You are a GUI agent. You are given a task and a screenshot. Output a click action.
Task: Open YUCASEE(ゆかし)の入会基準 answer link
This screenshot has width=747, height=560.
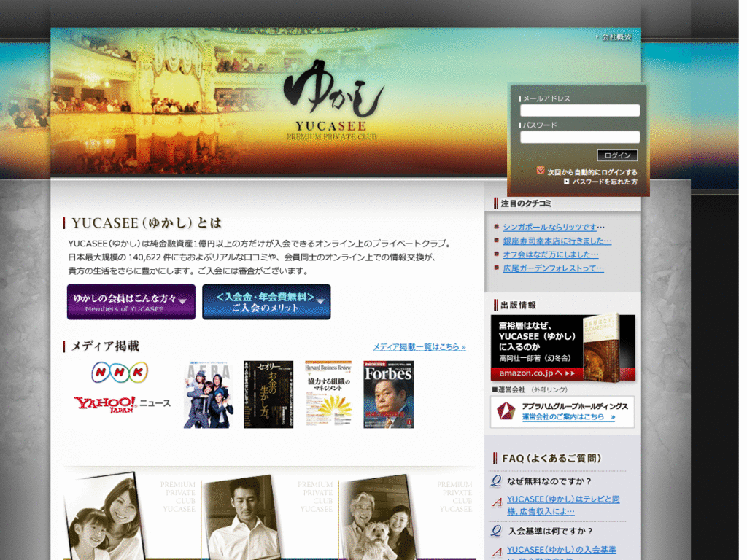coord(561,553)
